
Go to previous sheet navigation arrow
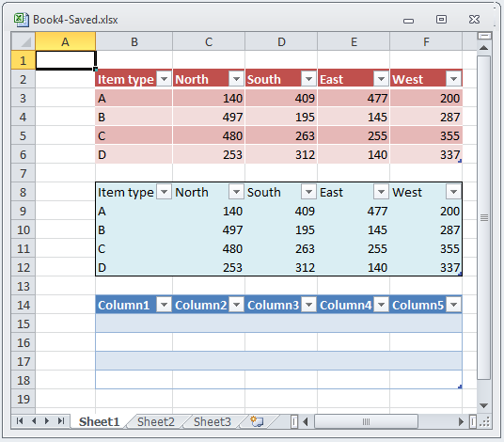tap(34, 420)
